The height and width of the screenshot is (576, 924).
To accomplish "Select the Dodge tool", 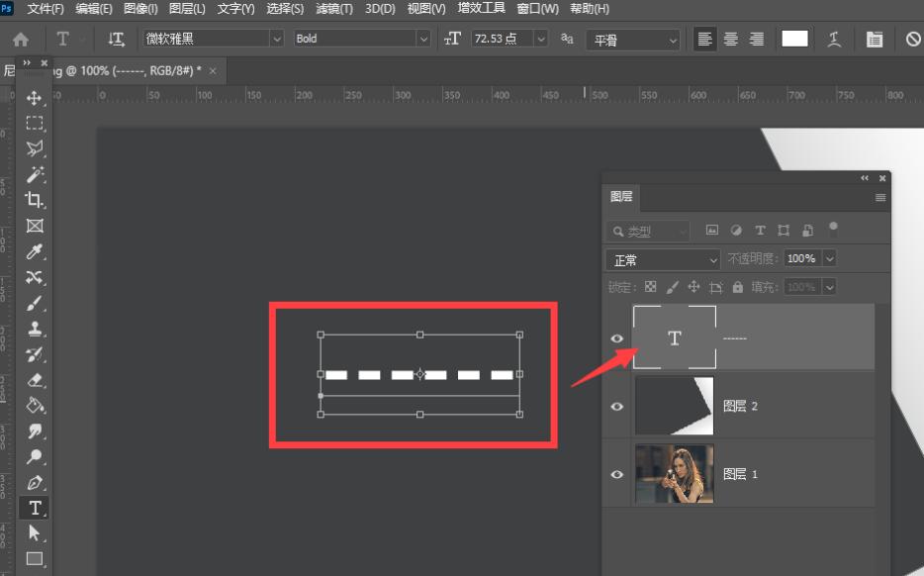I will point(35,457).
